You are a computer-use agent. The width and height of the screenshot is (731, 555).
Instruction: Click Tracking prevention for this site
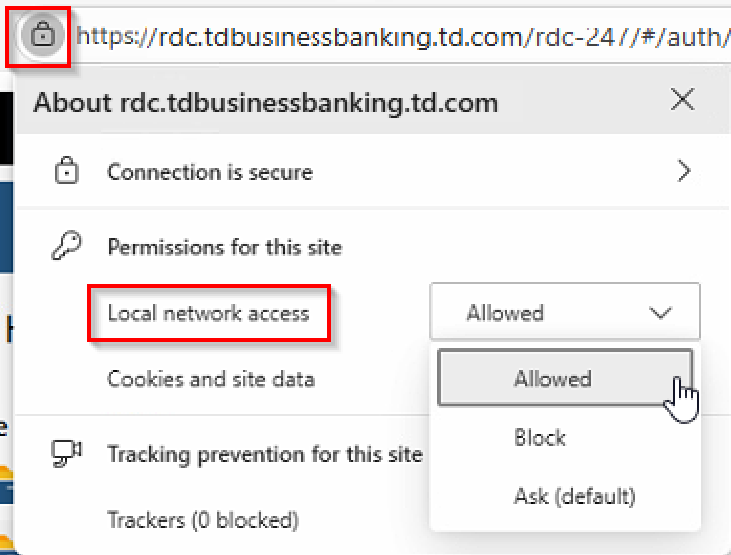coord(265,454)
